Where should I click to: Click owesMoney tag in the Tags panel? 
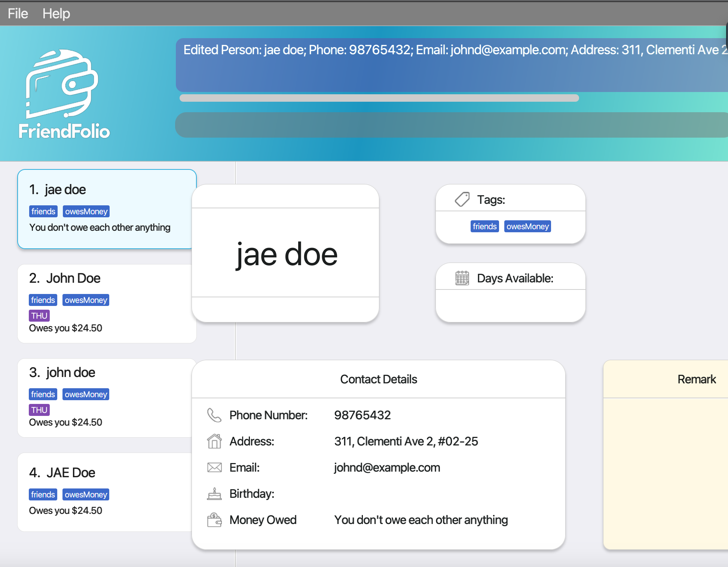(x=527, y=226)
